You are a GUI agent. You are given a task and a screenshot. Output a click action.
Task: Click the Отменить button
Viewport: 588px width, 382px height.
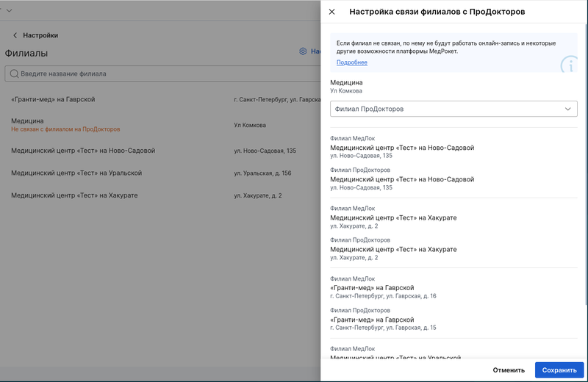[x=509, y=370]
